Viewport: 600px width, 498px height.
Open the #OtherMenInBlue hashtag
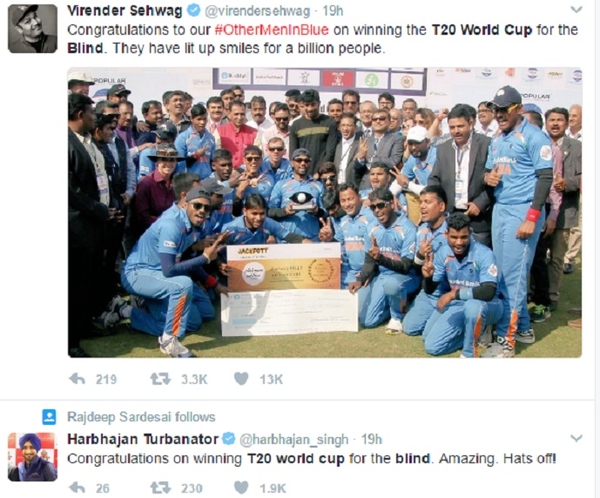click(x=272, y=30)
